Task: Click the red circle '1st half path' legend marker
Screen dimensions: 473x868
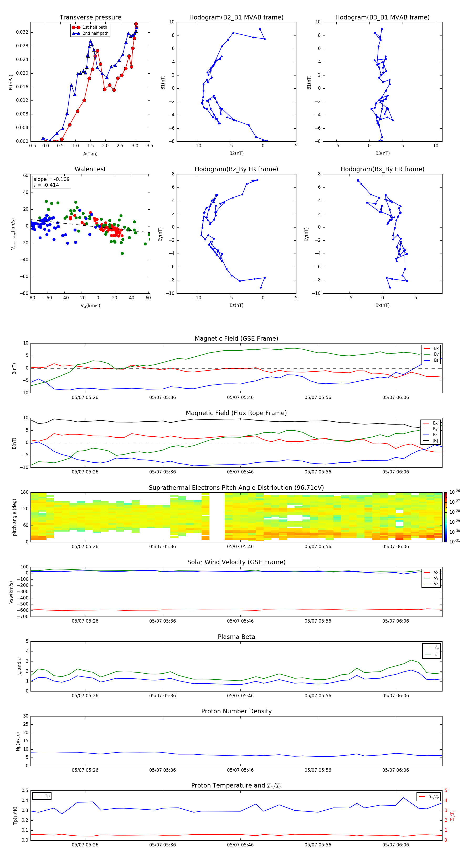Action: (76, 27)
